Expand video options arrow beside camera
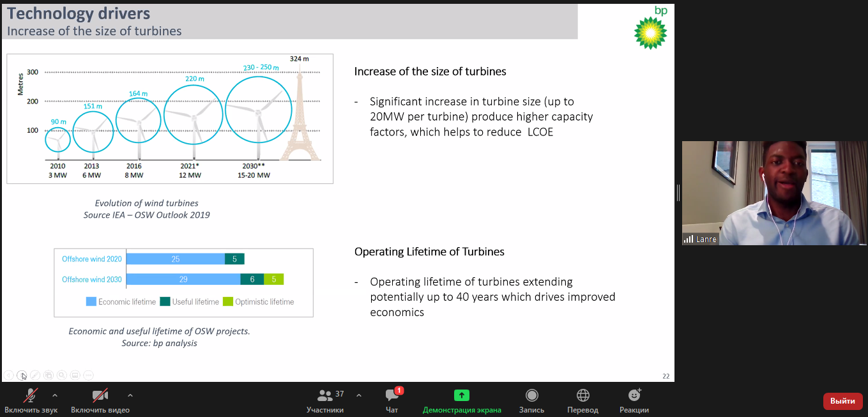 point(130,395)
